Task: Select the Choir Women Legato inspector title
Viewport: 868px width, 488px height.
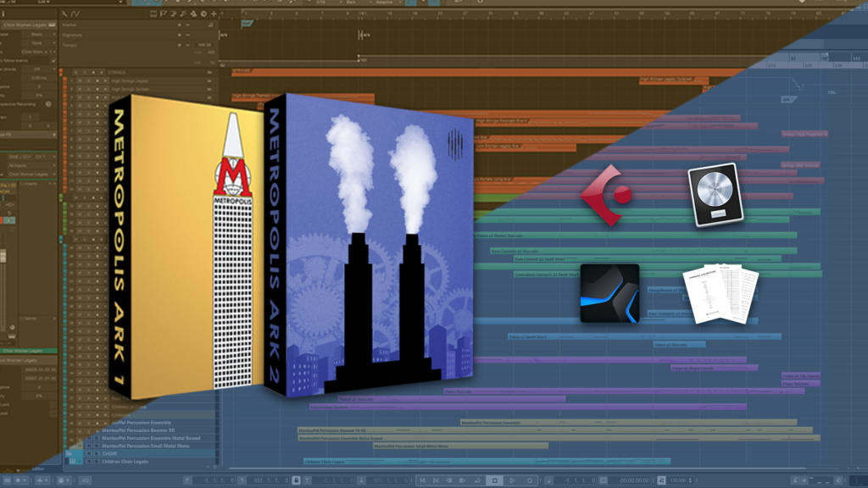Action: coord(28,25)
